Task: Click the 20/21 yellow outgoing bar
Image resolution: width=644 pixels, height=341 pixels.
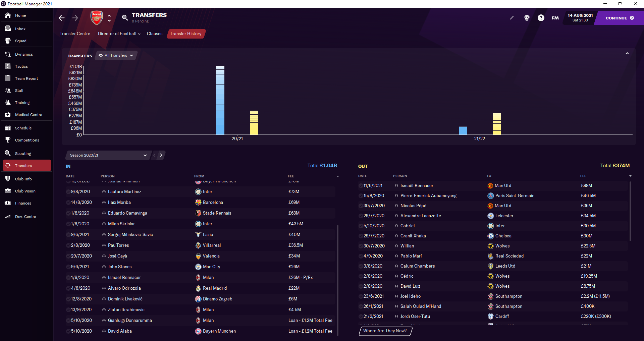Action: tap(254, 122)
